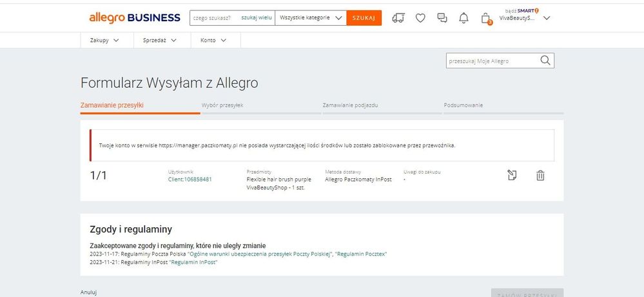Click the Allegro Paczkomaty InPost text
This screenshot has width=644, height=297.
click(x=358, y=179)
